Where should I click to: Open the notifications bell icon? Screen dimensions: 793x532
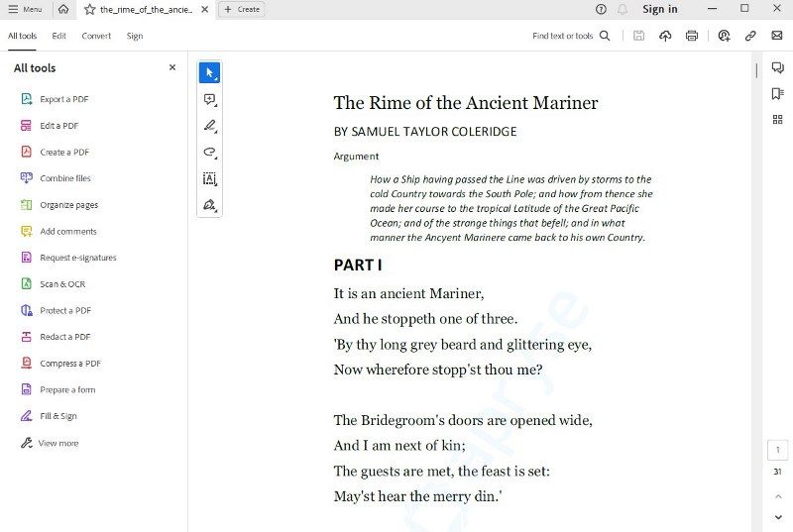pyautogui.click(x=623, y=9)
